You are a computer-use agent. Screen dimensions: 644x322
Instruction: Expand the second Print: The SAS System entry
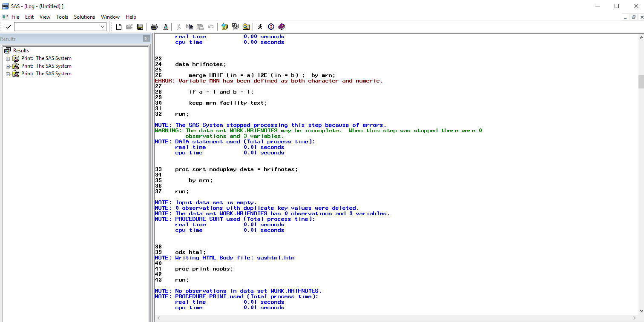coord(7,66)
